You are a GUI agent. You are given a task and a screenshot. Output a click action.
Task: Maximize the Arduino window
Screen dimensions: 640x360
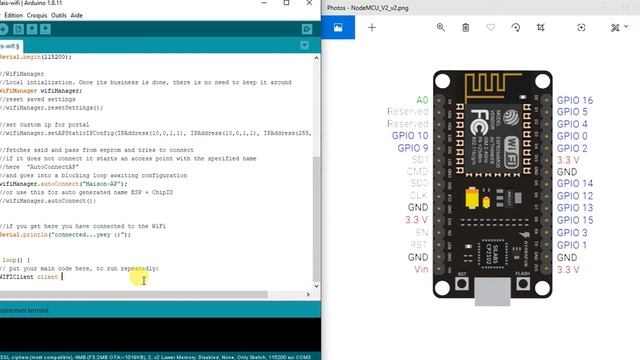(287, 3)
